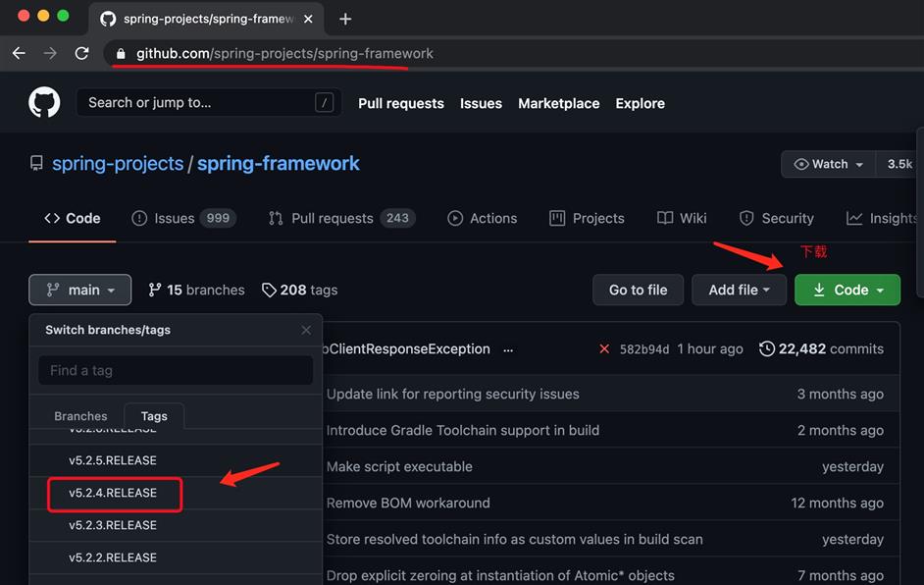Open the spring-projects organization link
The image size is (924, 585).
point(118,164)
